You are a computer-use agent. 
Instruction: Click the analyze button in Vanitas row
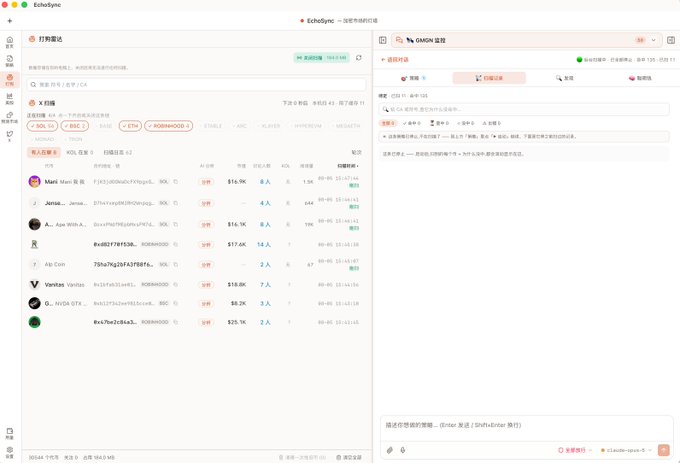click(206, 285)
